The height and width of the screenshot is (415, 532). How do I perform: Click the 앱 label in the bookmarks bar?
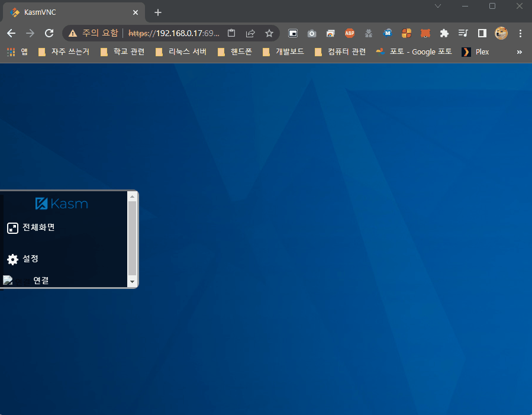pyautogui.click(x=24, y=52)
